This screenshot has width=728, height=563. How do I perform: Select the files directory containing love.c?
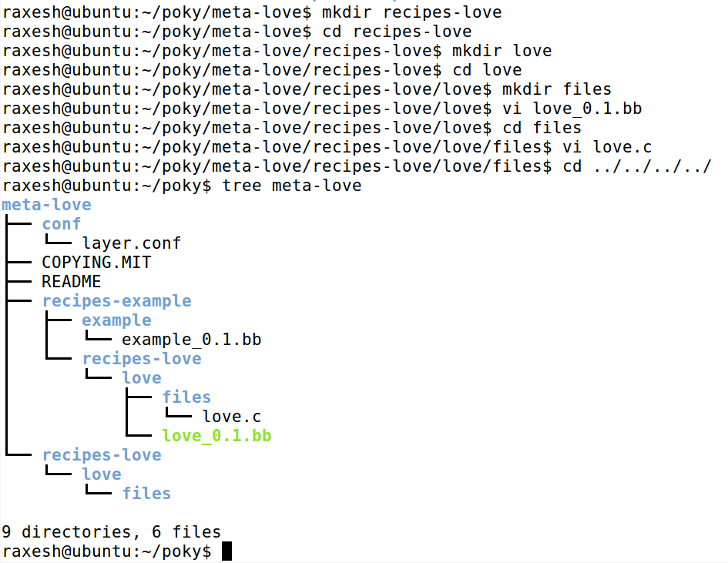coord(186,397)
